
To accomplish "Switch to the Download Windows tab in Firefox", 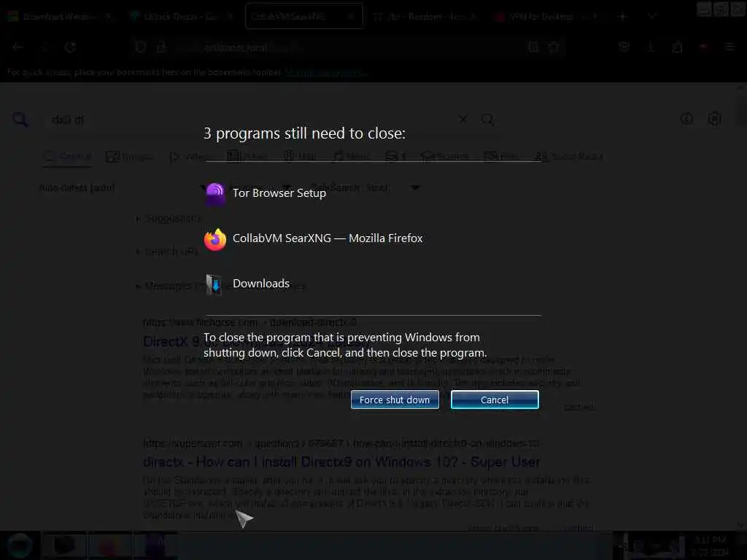I will [x=60, y=16].
